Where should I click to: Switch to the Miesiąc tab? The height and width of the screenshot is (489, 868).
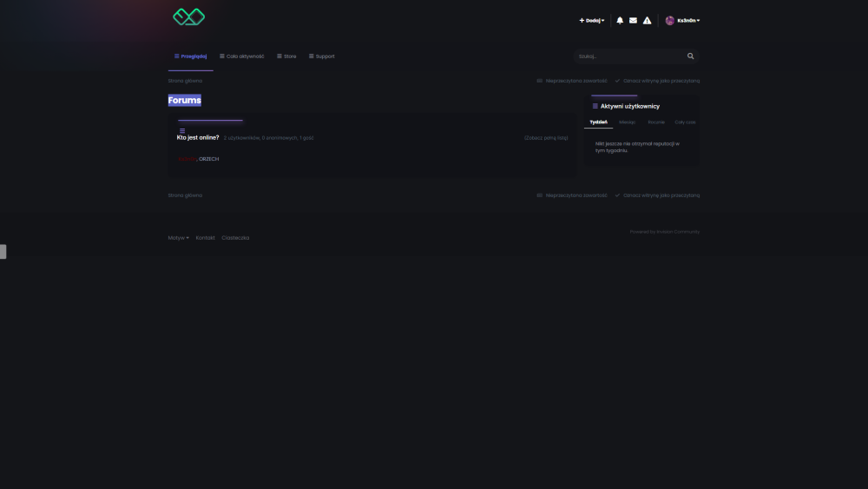(x=628, y=122)
